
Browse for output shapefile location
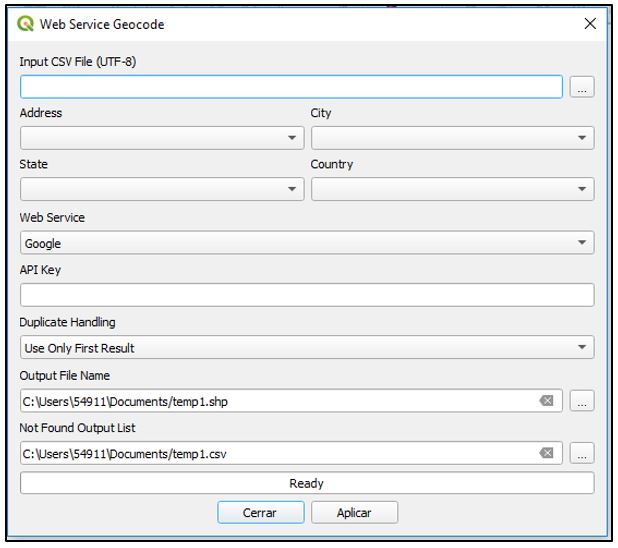[581, 401]
